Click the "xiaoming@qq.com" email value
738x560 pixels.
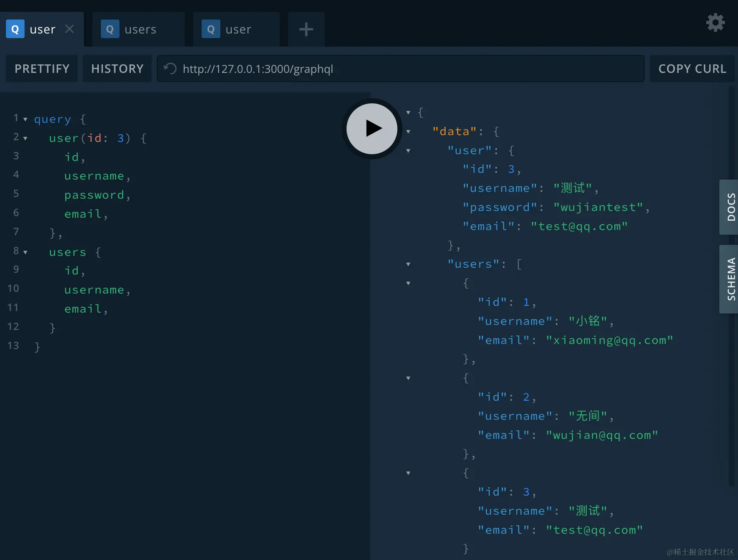pyautogui.click(x=609, y=340)
